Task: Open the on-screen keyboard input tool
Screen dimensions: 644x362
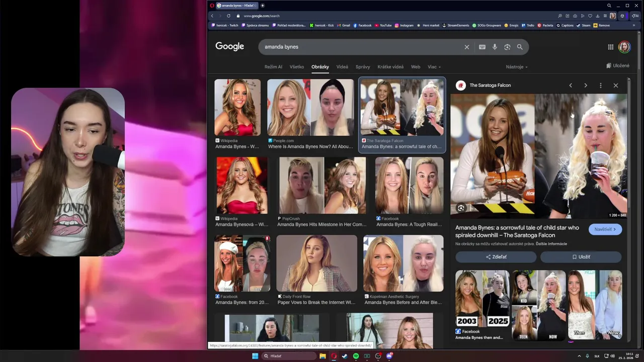Action: 482,47
